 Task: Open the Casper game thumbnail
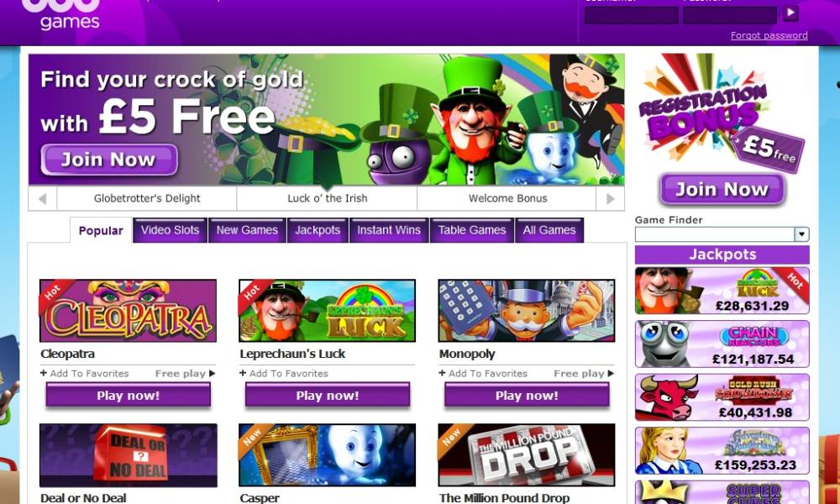(327, 455)
